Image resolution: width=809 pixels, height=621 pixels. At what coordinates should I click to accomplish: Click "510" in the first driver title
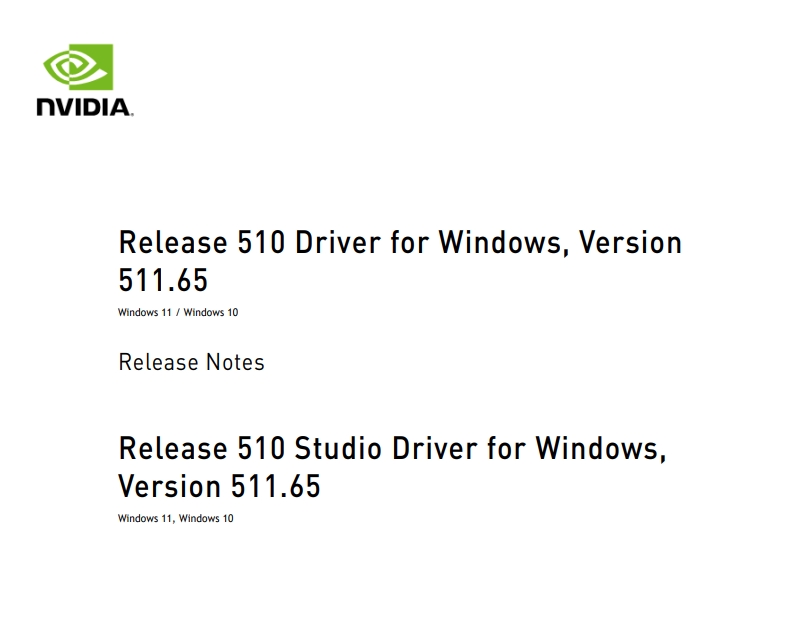261,242
